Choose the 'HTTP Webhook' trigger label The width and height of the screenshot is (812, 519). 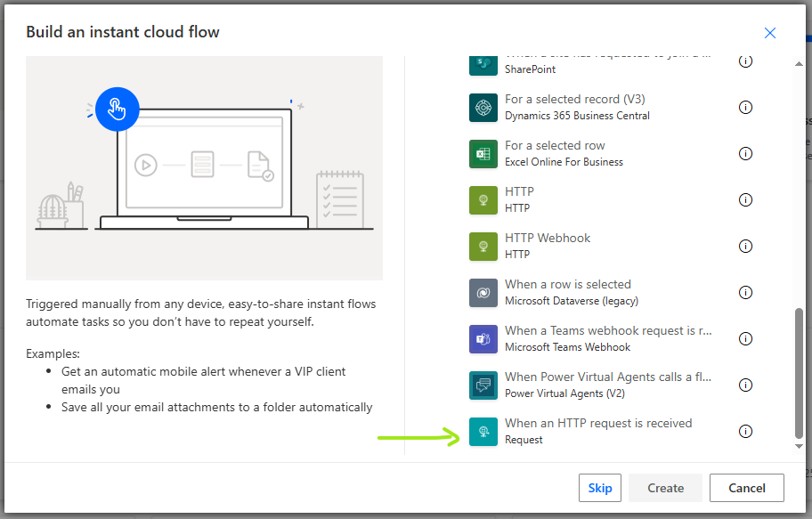coord(548,239)
